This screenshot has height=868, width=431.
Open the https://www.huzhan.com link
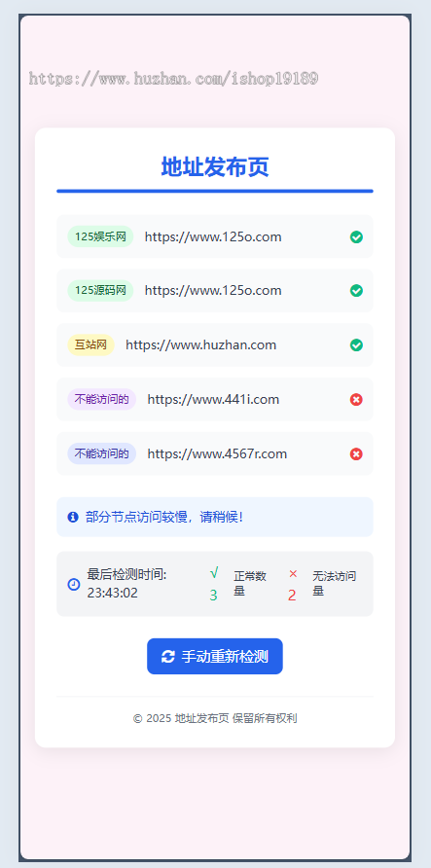pyautogui.click(x=200, y=344)
